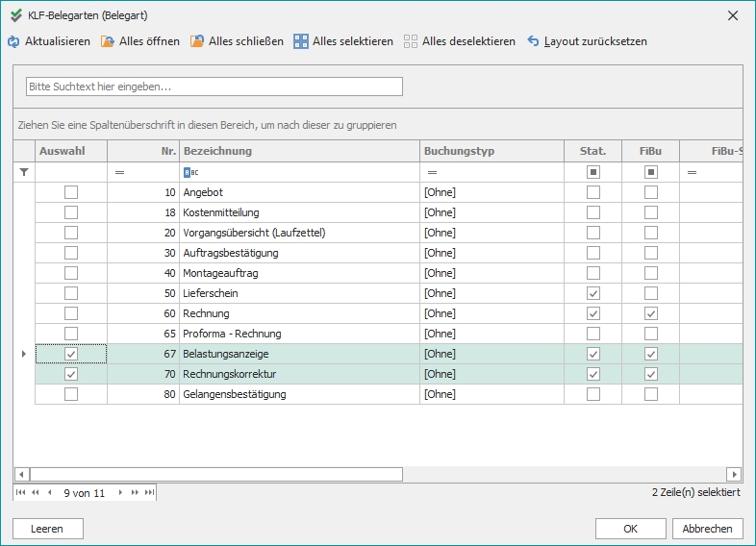
Task: Toggle the FiBu checkbox for Rechnung
Action: click(651, 313)
